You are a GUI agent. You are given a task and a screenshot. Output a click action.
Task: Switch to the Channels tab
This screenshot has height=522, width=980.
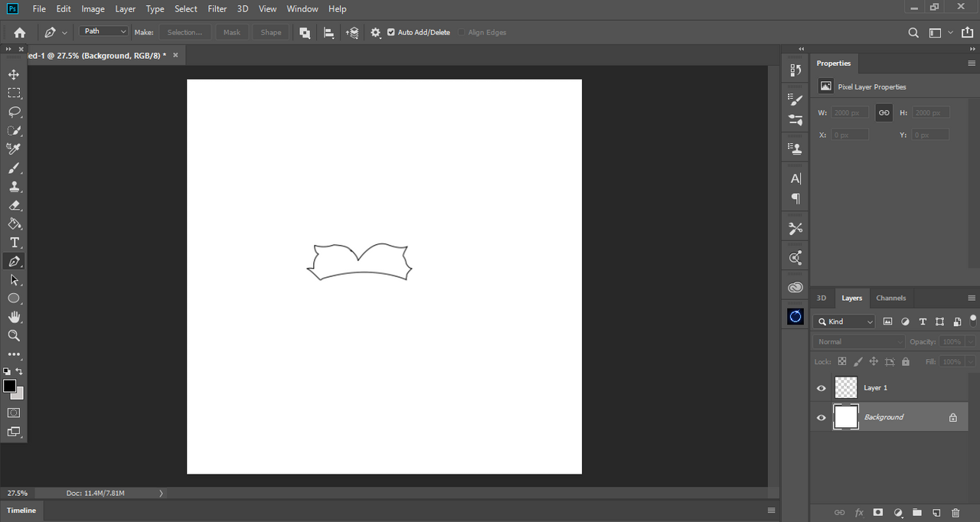pos(891,298)
